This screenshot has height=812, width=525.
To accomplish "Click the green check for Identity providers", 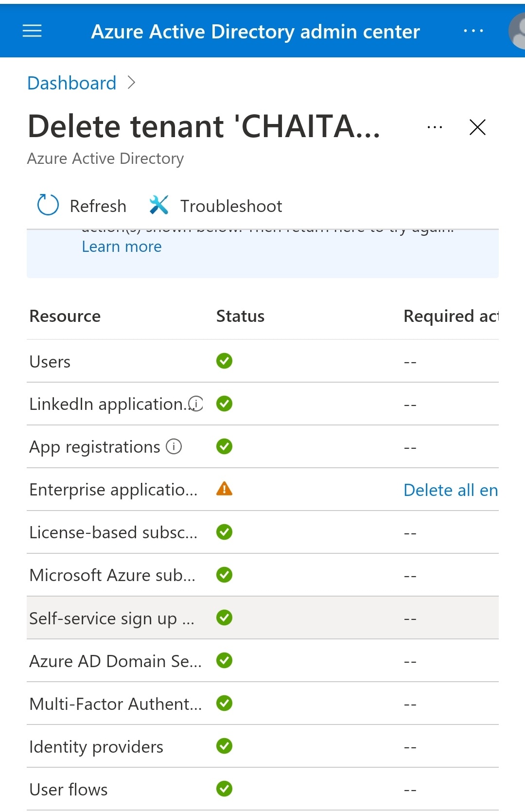I will [x=224, y=746].
